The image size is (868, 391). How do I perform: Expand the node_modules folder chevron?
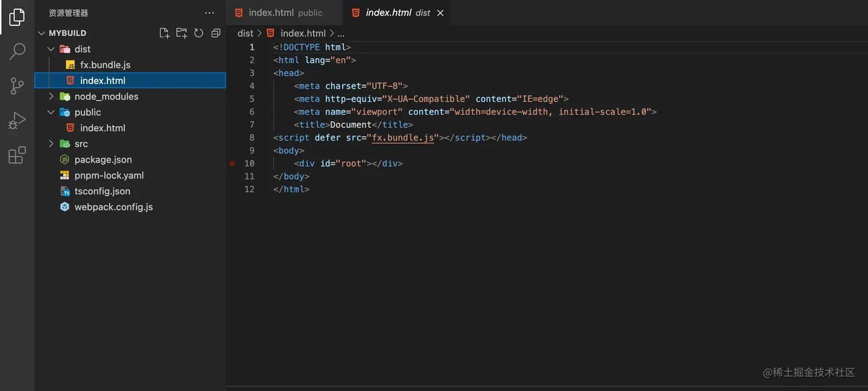(51, 96)
